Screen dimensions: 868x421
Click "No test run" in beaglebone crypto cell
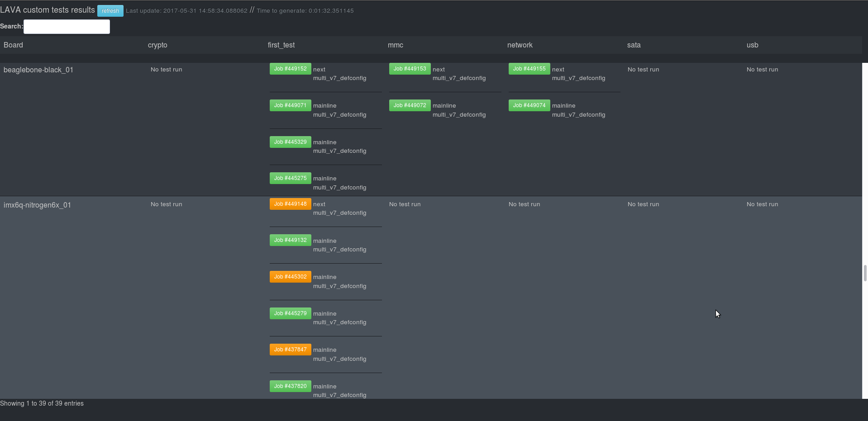click(x=166, y=70)
